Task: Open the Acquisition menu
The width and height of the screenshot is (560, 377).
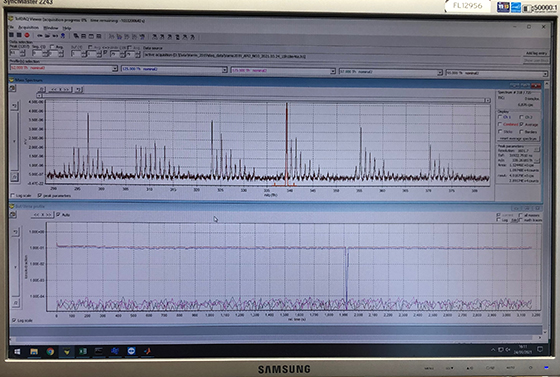Action: pyautogui.click(x=28, y=27)
